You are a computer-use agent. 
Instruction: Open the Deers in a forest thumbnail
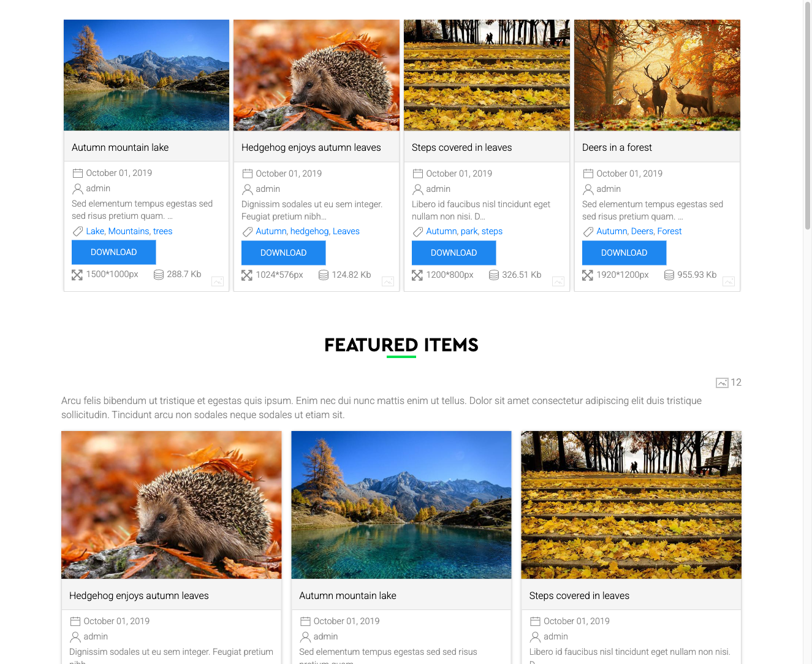click(657, 75)
